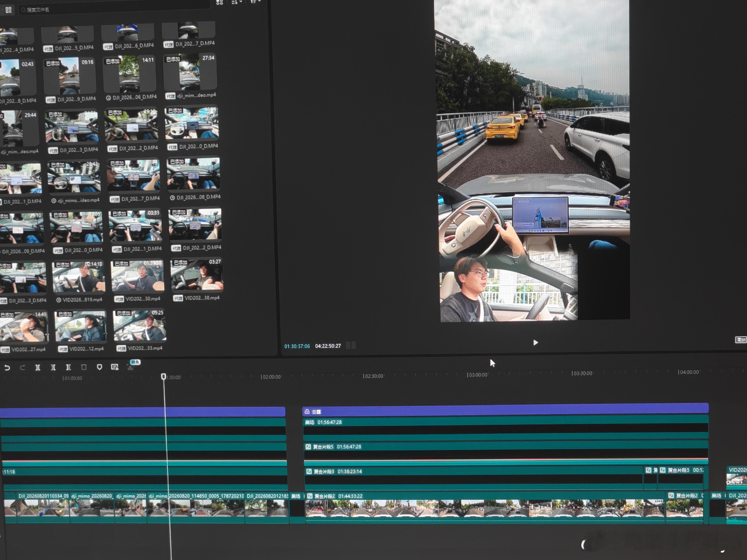747x560 pixels.
Task: Select the 02:14:10 thumbnail VID2026...819.mp4
Action: [79, 277]
